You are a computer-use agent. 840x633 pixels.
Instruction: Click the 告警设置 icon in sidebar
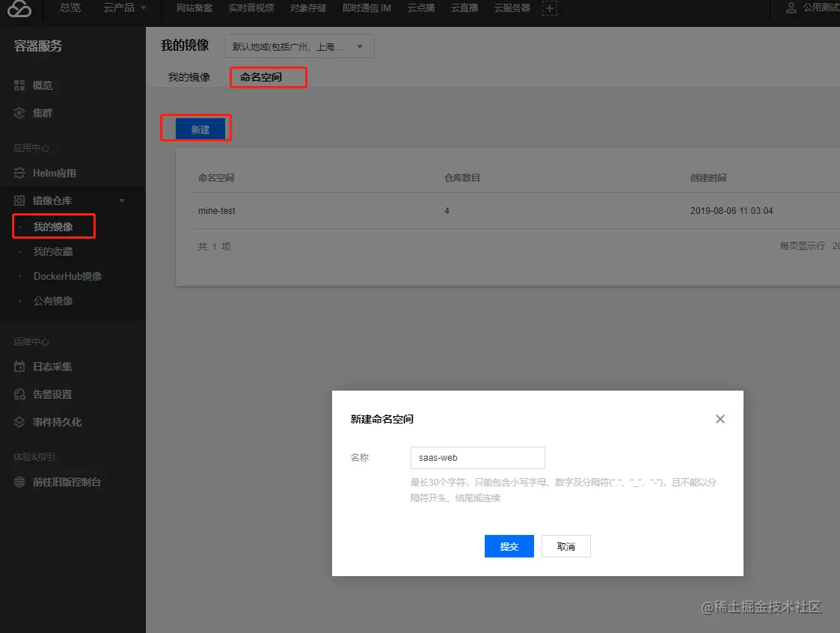(x=19, y=394)
